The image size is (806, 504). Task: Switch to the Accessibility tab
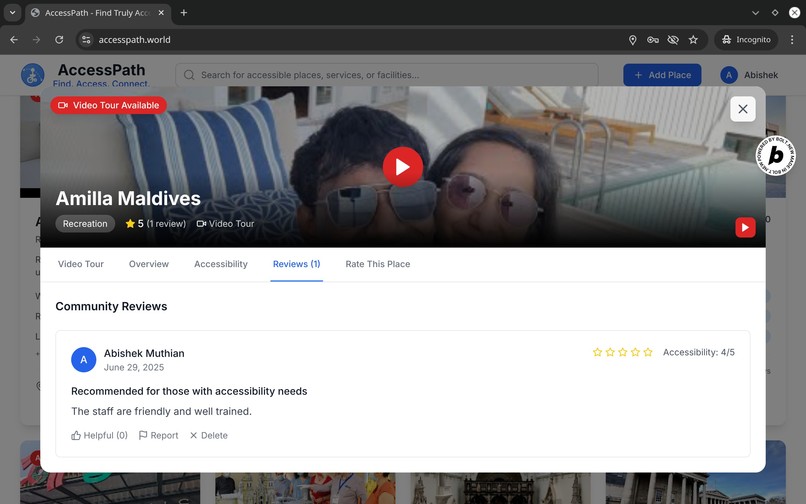[221, 264]
